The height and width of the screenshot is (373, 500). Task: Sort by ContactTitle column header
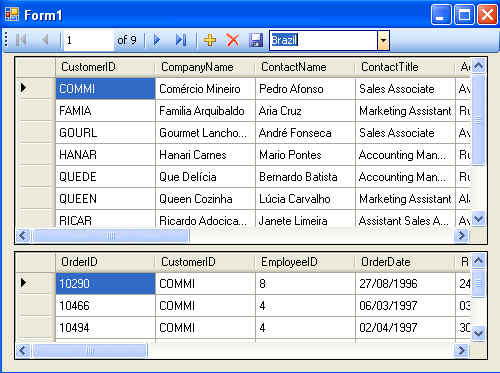point(405,67)
